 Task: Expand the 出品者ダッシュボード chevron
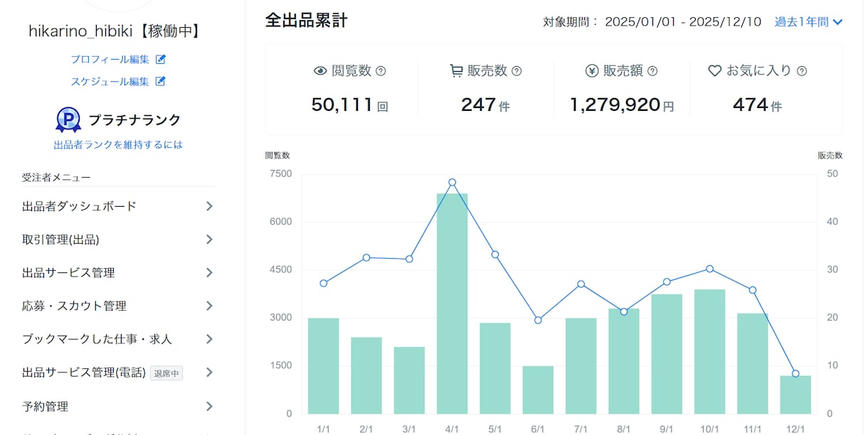pyautogui.click(x=209, y=206)
